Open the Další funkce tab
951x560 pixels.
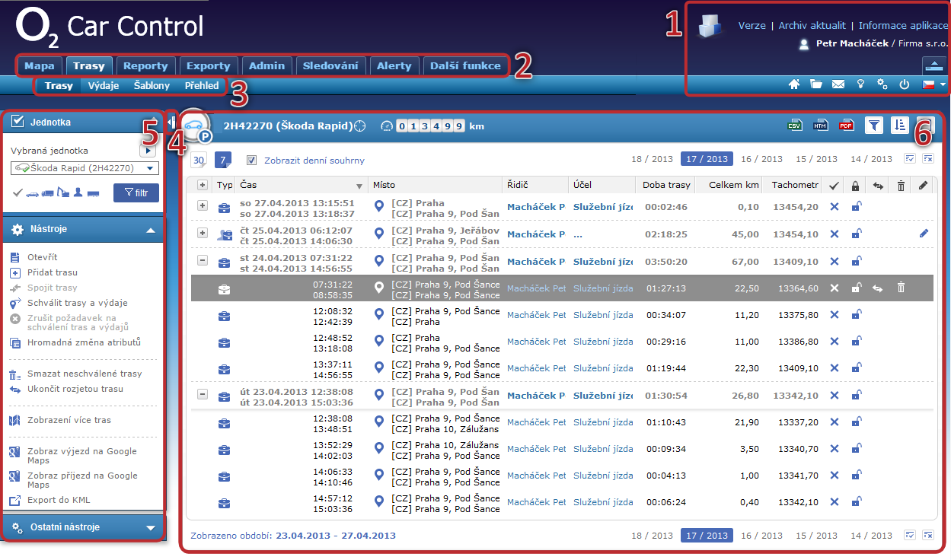(465, 66)
